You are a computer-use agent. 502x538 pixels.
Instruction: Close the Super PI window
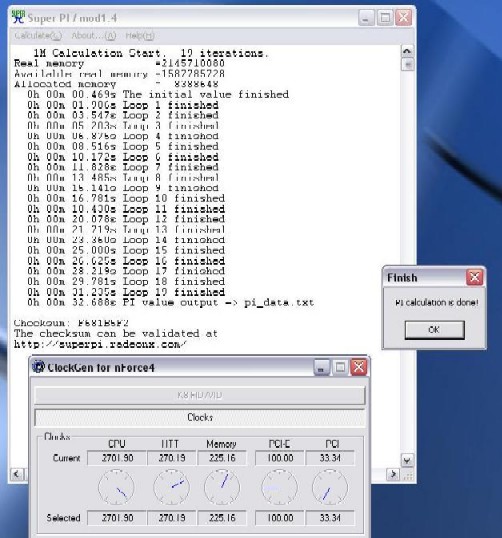coord(404,17)
